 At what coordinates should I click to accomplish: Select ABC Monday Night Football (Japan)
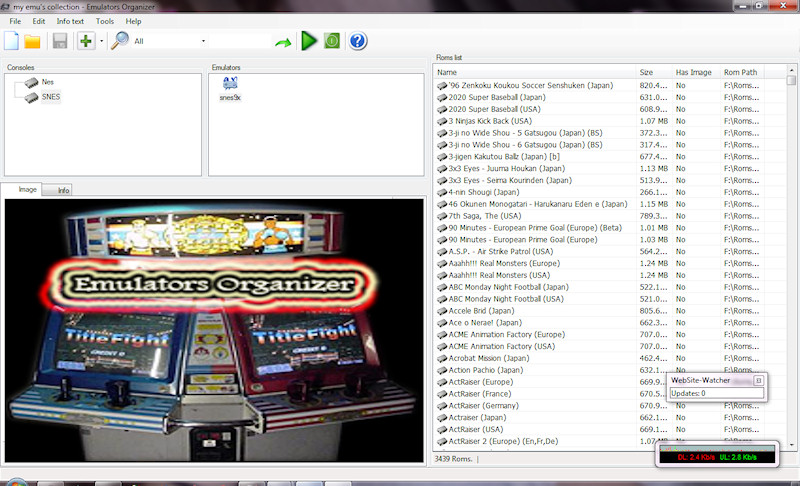pyautogui.click(x=508, y=287)
